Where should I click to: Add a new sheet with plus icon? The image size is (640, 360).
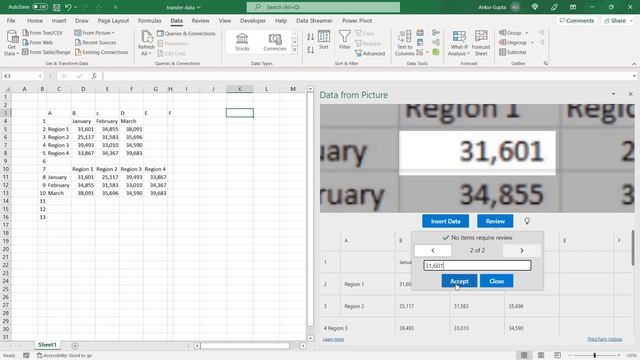[x=75, y=346]
